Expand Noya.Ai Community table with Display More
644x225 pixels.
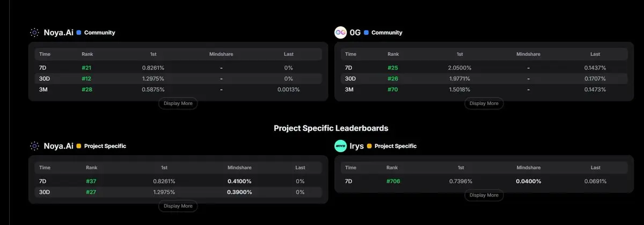point(178,103)
